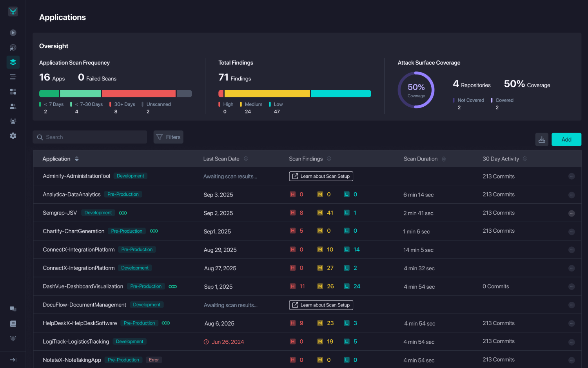
Task: Open row menu for Semgrep-JSV
Action: pos(572,213)
